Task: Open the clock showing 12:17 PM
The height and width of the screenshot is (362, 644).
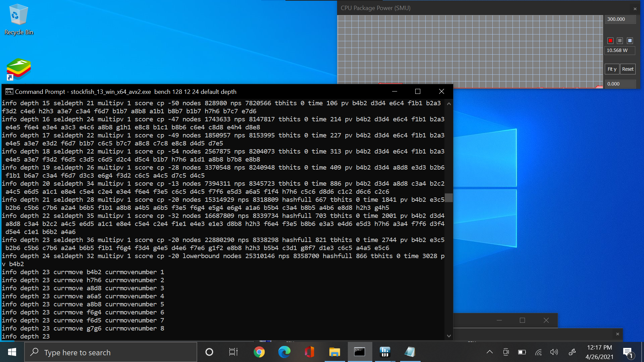Action: point(599,352)
